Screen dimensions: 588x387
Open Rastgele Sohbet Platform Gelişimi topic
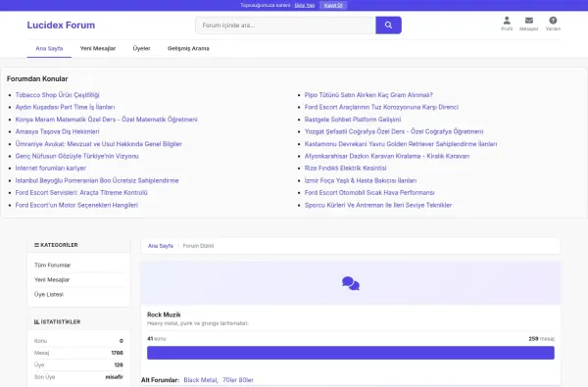click(x=353, y=120)
